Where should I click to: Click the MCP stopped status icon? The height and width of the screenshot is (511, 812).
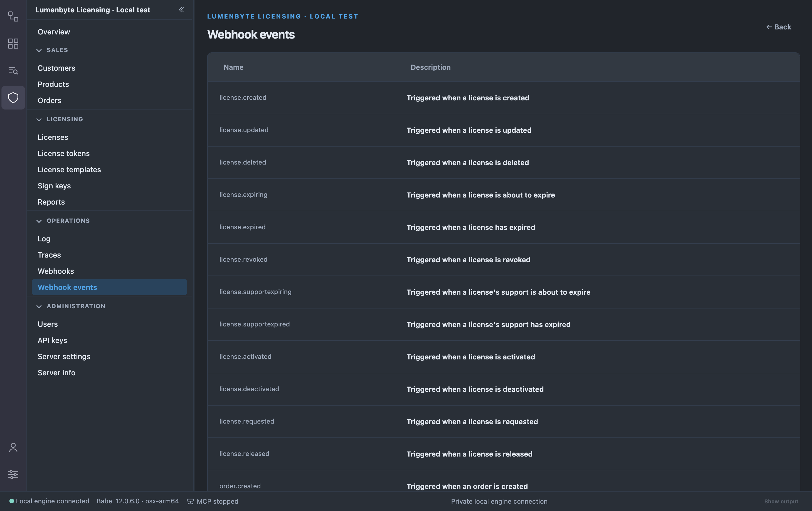pos(190,501)
